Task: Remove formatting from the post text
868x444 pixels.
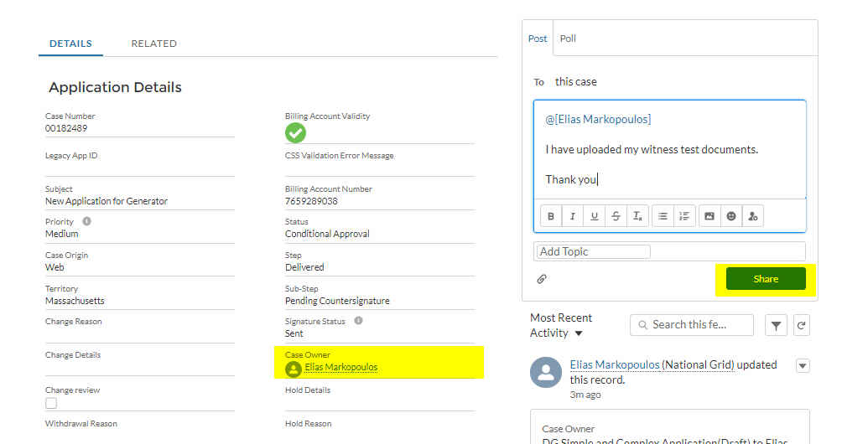Action: point(638,216)
